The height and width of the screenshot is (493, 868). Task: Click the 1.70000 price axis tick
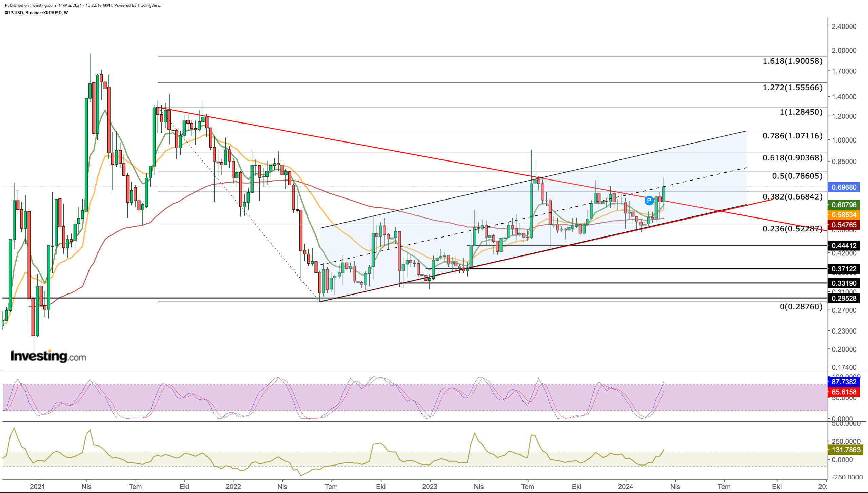pos(844,71)
